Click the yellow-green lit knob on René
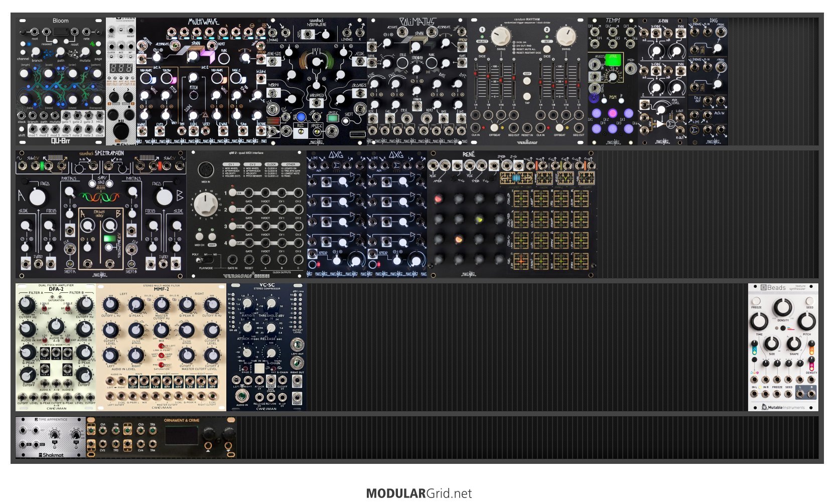839x504 pixels. [479, 219]
